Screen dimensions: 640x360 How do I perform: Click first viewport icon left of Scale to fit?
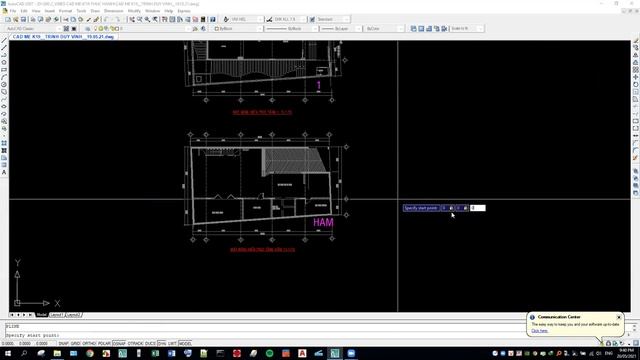point(413,29)
